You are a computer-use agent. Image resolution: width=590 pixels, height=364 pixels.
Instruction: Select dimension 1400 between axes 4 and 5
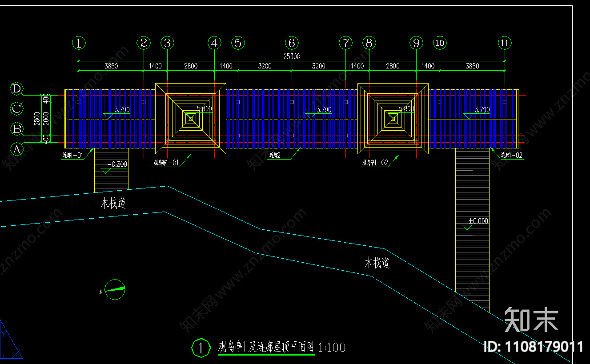click(226, 66)
